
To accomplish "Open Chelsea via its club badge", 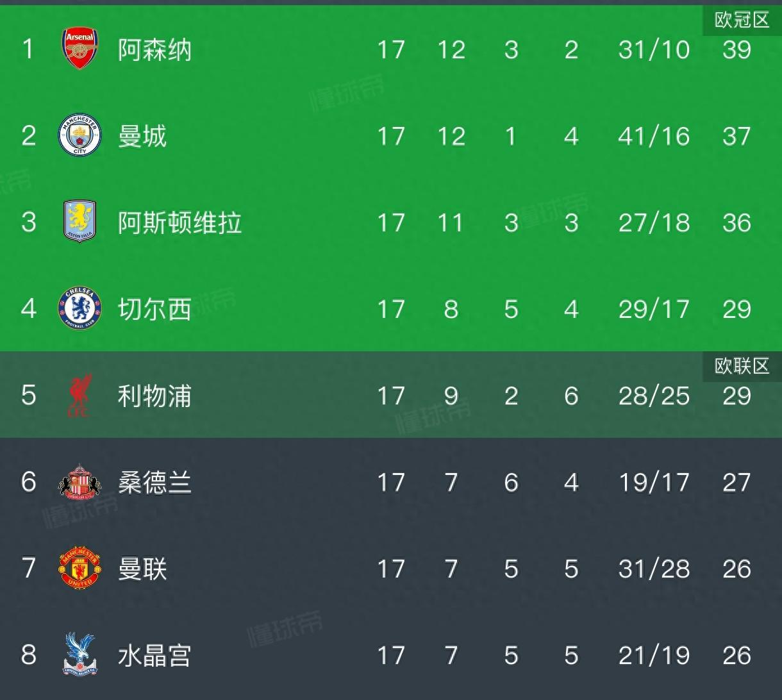I will (79, 309).
